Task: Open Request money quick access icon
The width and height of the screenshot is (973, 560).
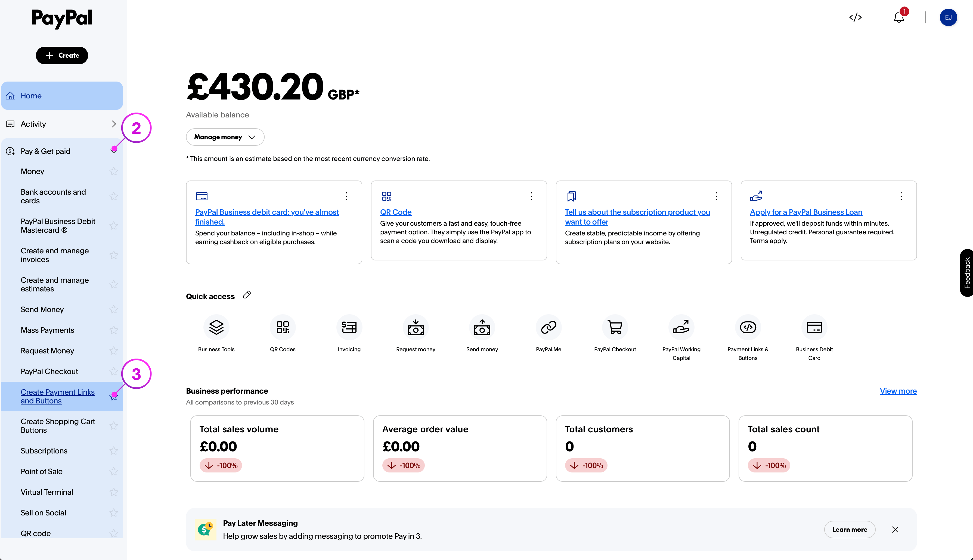Action: [416, 327]
